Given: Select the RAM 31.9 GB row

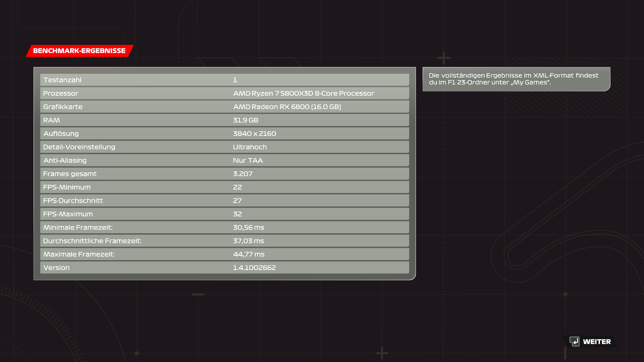Looking at the screenshot, I should pos(224,120).
